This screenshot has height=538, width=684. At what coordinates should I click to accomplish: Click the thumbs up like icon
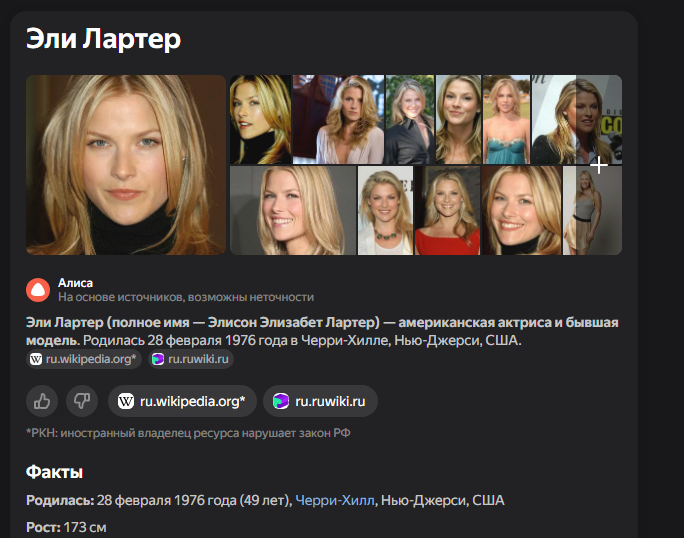click(x=42, y=401)
